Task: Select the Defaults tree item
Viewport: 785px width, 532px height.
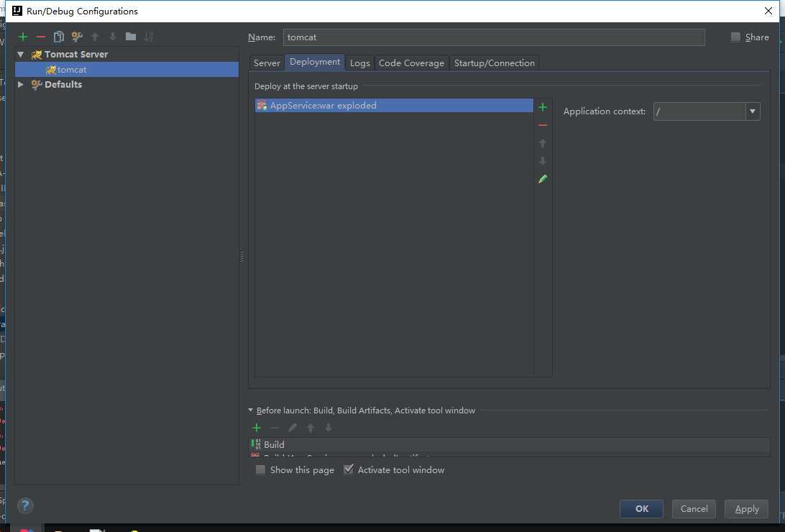Action: click(63, 85)
